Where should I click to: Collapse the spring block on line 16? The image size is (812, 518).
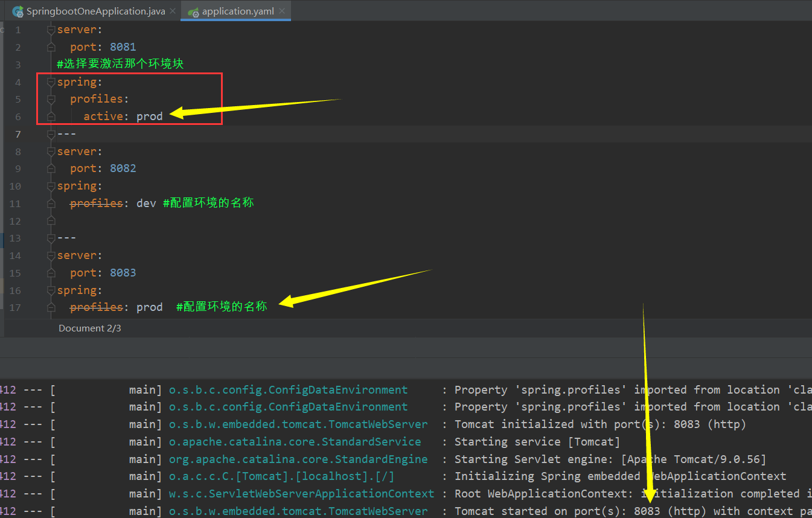pyautogui.click(x=51, y=290)
